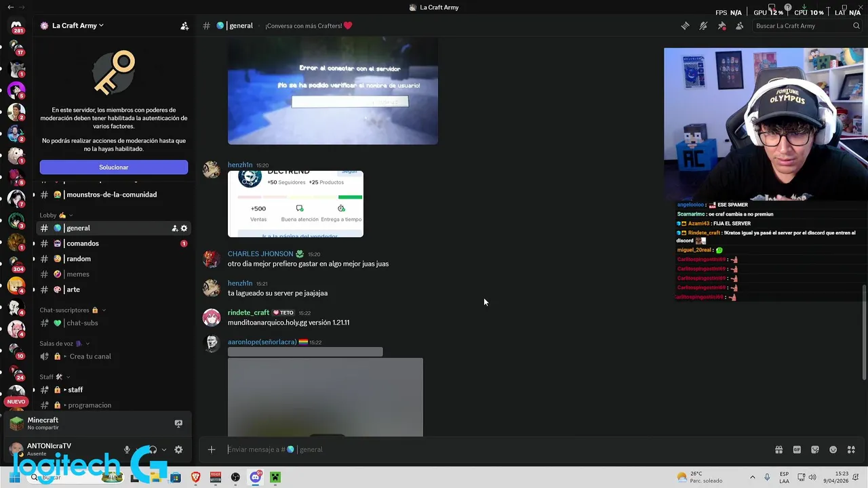Create invite for general channel
Image resolution: width=868 pixels, height=488 pixels.
[174, 228]
